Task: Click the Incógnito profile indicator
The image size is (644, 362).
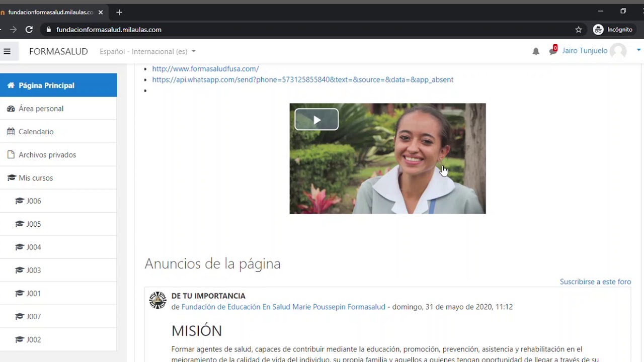Action: point(612,30)
